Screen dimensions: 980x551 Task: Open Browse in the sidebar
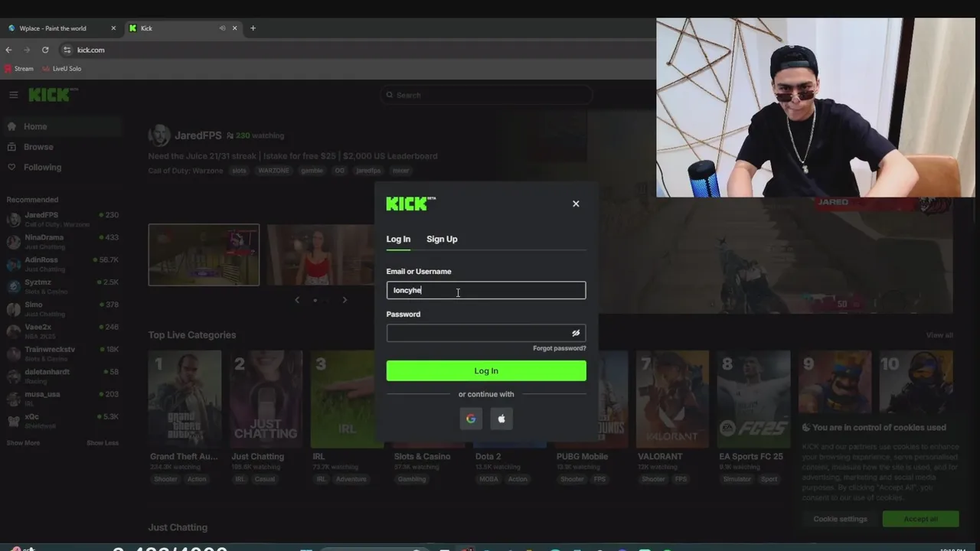coord(61,147)
